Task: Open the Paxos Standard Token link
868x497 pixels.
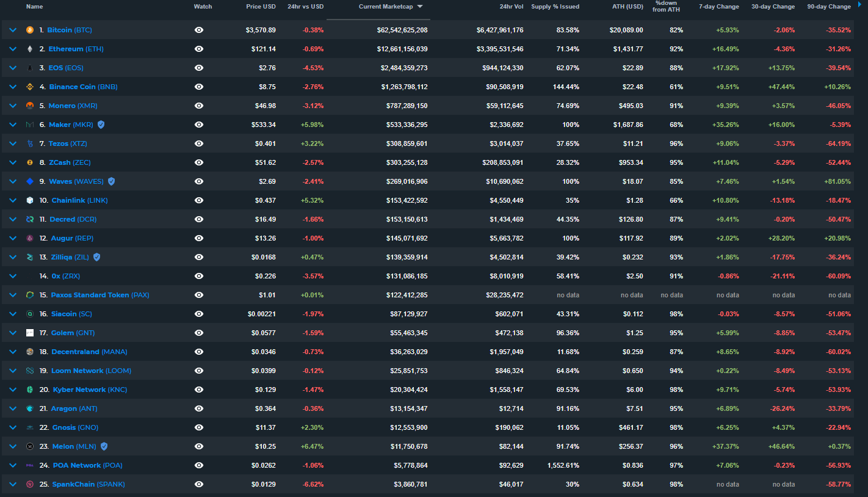Action: (90, 295)
